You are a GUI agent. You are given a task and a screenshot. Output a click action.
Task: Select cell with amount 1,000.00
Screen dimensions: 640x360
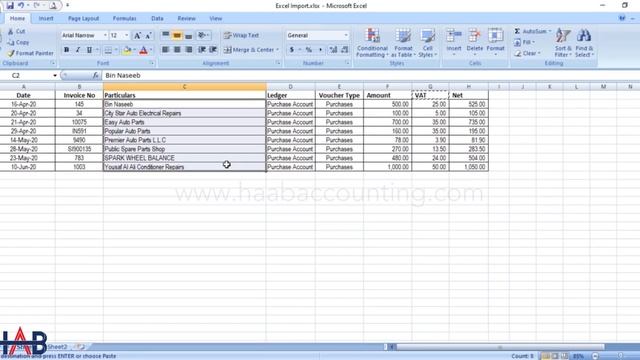coord(387,167)
